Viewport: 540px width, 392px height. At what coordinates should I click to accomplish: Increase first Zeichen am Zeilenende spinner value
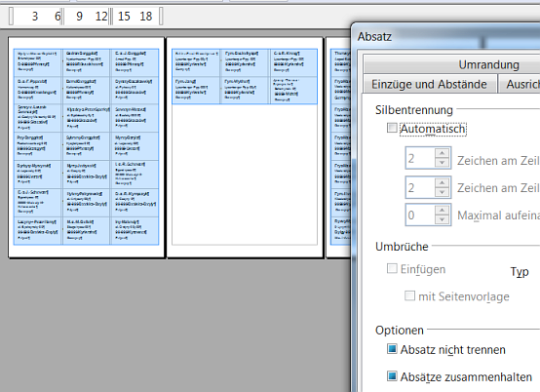[442, 153]
